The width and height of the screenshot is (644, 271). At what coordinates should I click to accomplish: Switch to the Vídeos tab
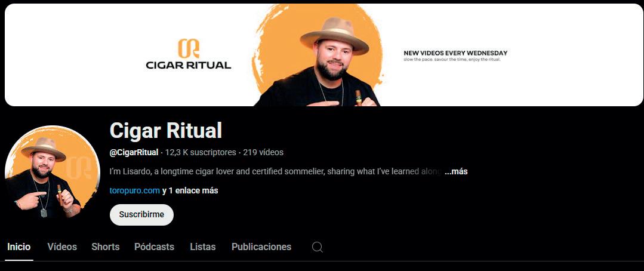point(62,247)
